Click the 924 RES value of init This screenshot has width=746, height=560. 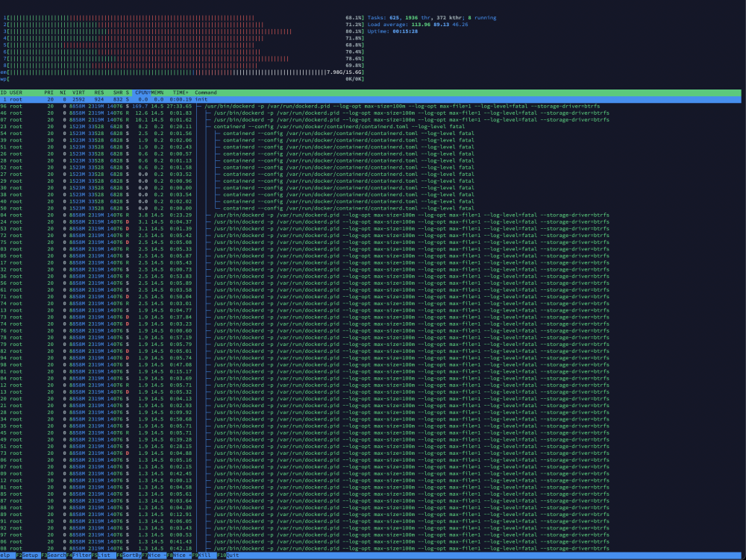99,99
